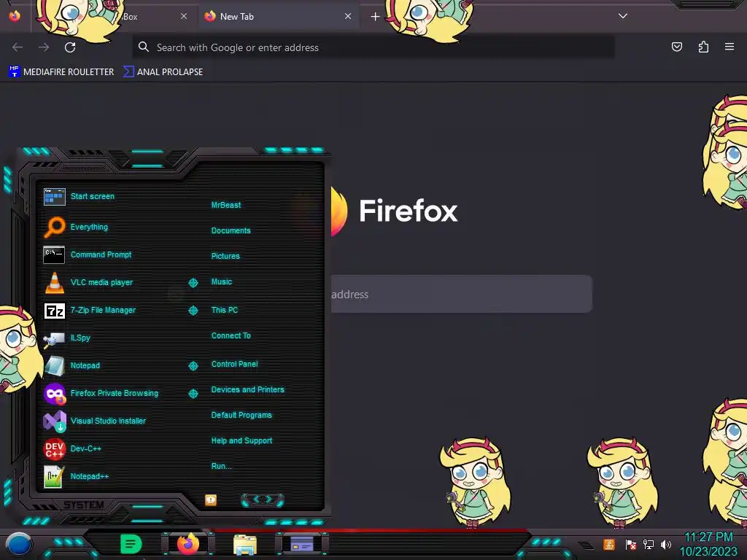The image size is (747, 560).
Task: Click the orange shutdown icon in start menu
Action: (x=211, y=500)
